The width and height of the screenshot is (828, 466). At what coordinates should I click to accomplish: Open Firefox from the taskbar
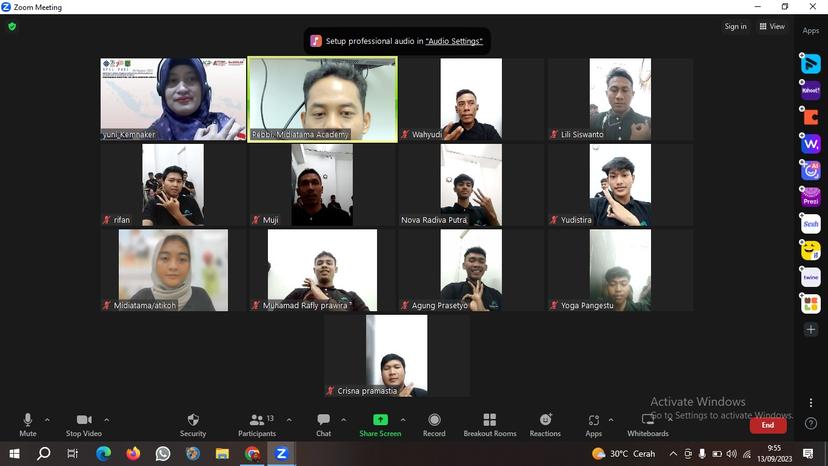point(133,454)
